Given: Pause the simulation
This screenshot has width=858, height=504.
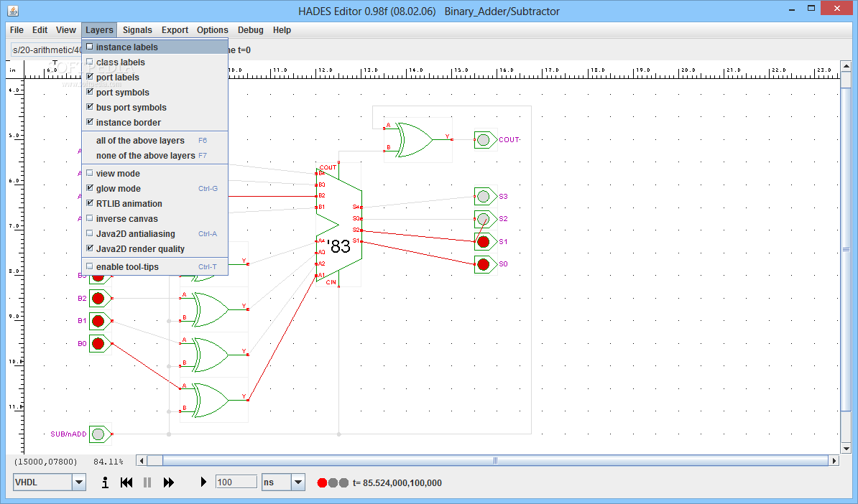Looking at the screenshot, I should click(x=147, y=482).
